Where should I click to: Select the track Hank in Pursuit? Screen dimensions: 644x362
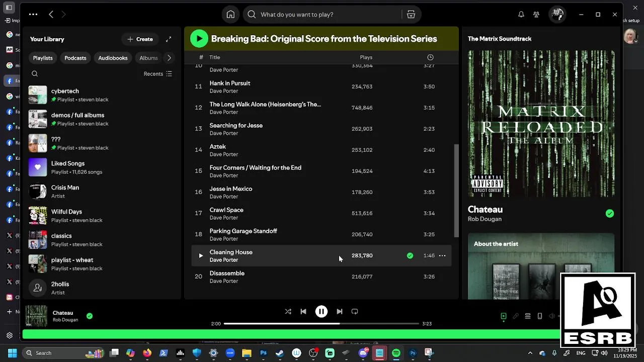pos(321,86)
